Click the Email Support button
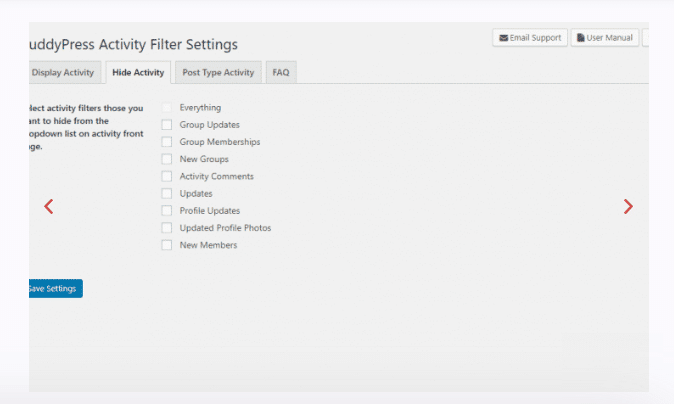 (x=530, y=38)
